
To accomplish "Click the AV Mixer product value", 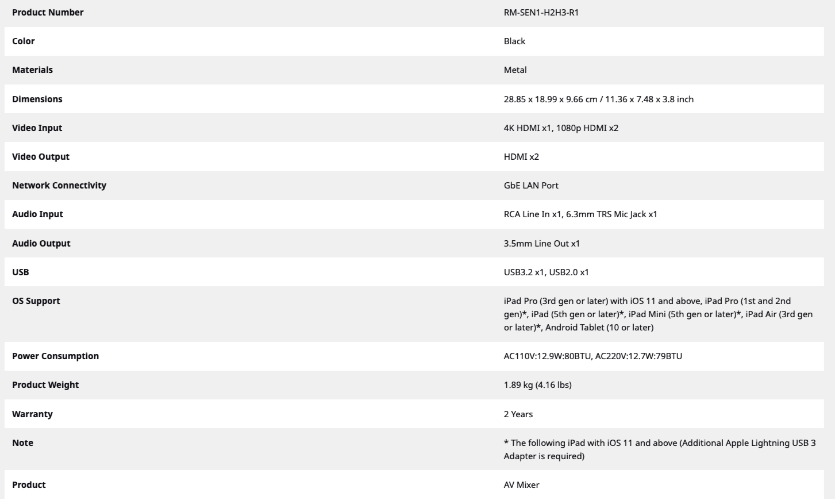I will pos(521,485).
